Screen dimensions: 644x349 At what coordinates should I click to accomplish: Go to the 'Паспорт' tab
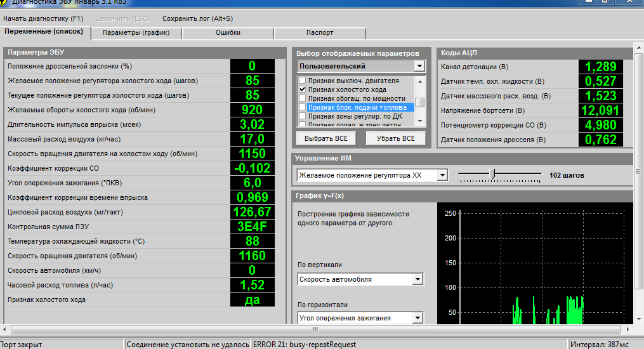point(320,32)
